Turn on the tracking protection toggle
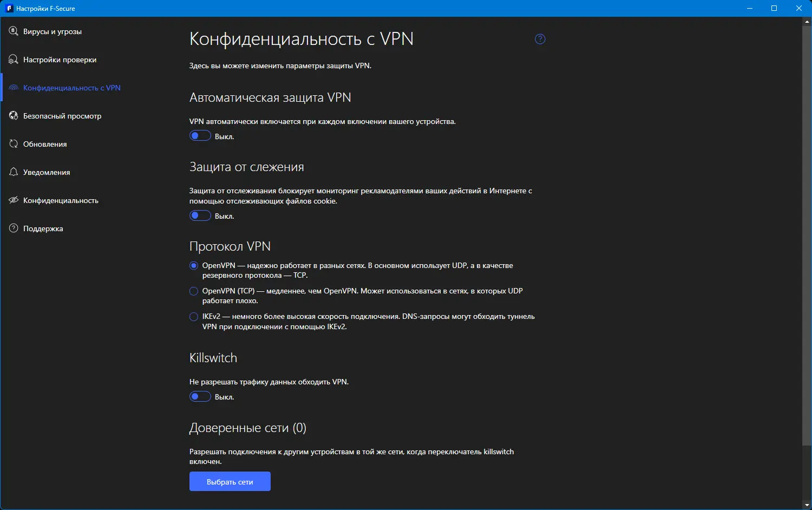 (200, 215)
